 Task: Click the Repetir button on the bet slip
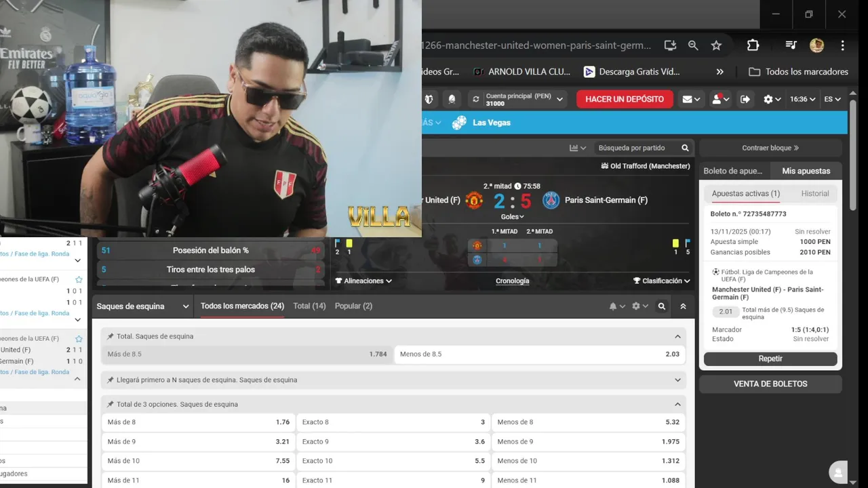click(770, 359)
